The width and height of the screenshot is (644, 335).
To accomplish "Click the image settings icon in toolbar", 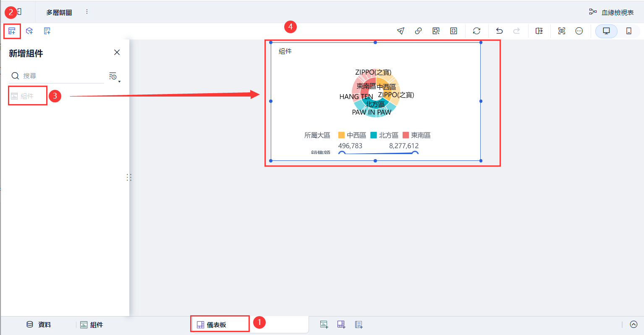I will pyautogui.click(x=436, y=31).
